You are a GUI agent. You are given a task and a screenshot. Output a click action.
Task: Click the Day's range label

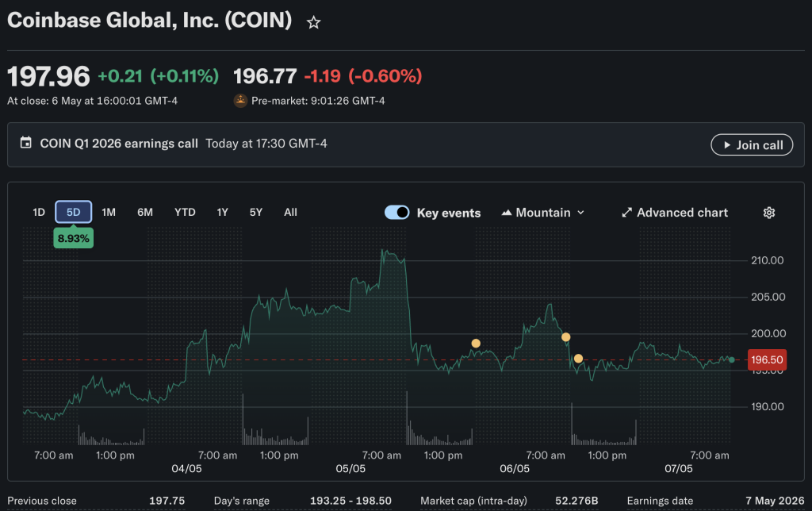[x=241, y=501]
